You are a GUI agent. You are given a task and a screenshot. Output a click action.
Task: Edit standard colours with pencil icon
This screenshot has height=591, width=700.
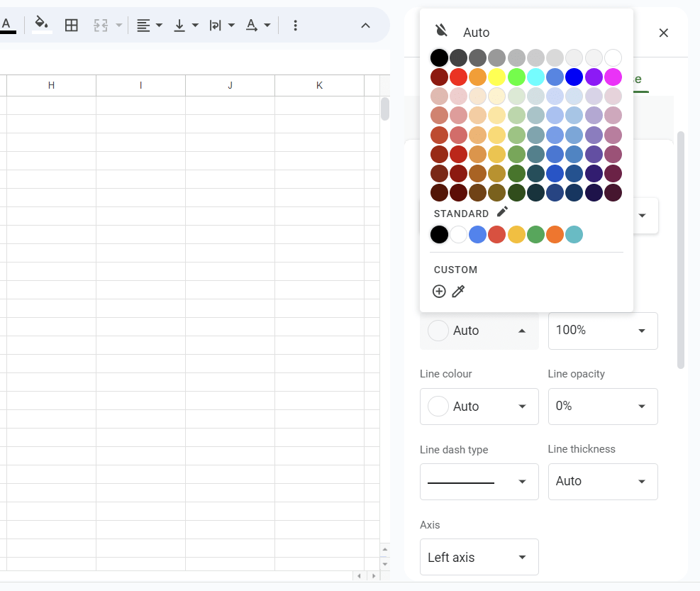pos(502,212)
